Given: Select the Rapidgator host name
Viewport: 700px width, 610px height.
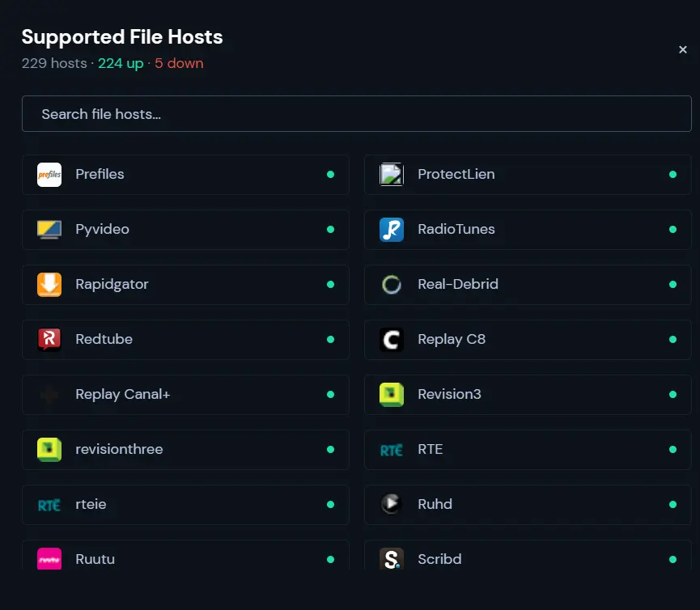Looking at the screenshot, I should click(112, 285).
